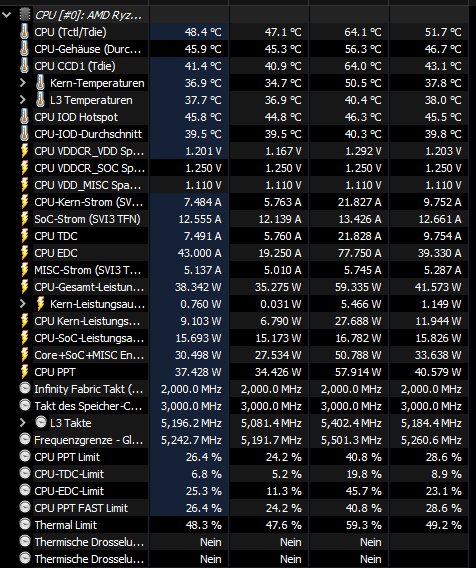Select the CPU EDC sensor row
Viewport: 476px width, 568px height.
point(238,253)
